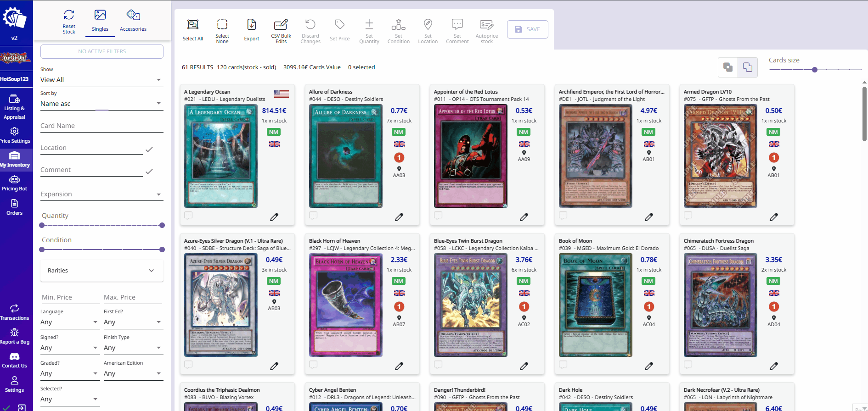Click the Set Location pin icon
The image size is (868, 411).
pos(428,24)
